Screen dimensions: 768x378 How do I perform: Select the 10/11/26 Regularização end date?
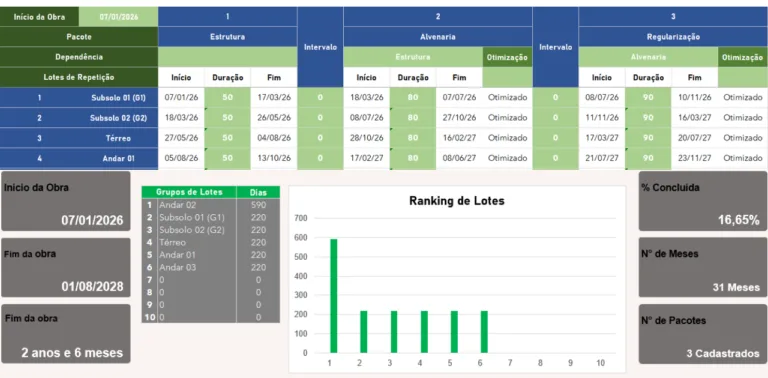click(695, 97)
